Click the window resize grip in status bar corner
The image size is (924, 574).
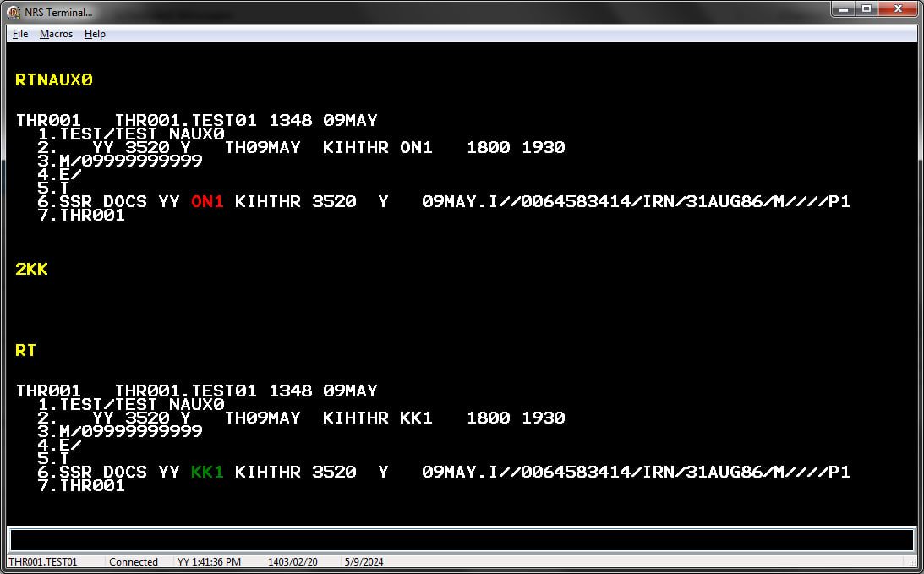coord(916,566)
